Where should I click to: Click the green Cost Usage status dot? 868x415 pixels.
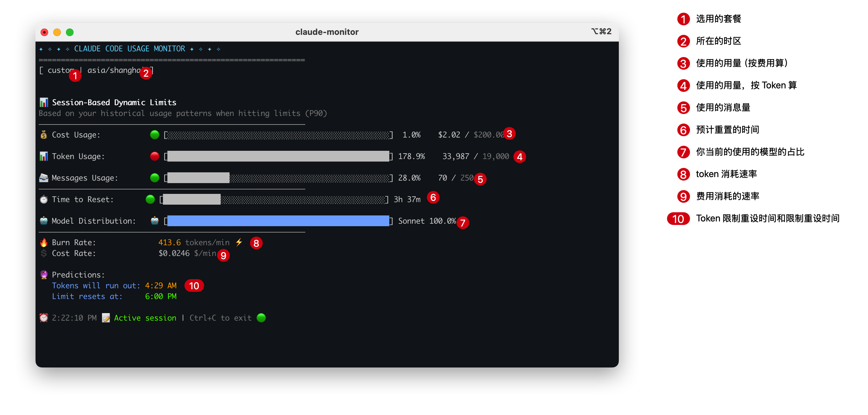154,135
